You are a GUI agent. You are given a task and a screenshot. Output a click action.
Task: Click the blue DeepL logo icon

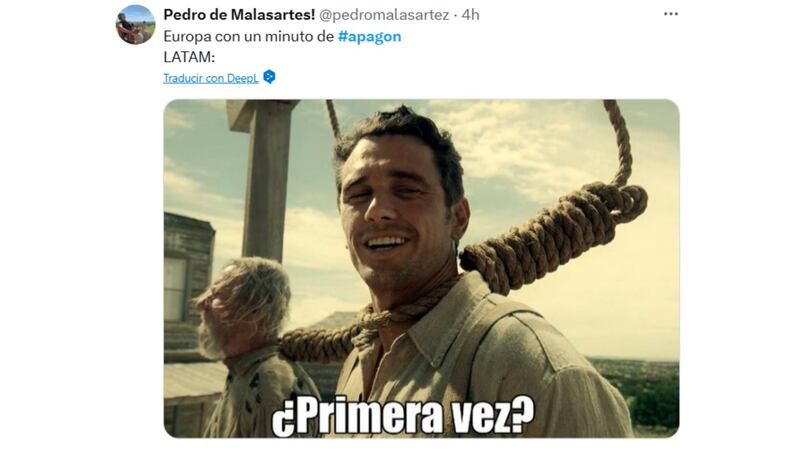269,77
